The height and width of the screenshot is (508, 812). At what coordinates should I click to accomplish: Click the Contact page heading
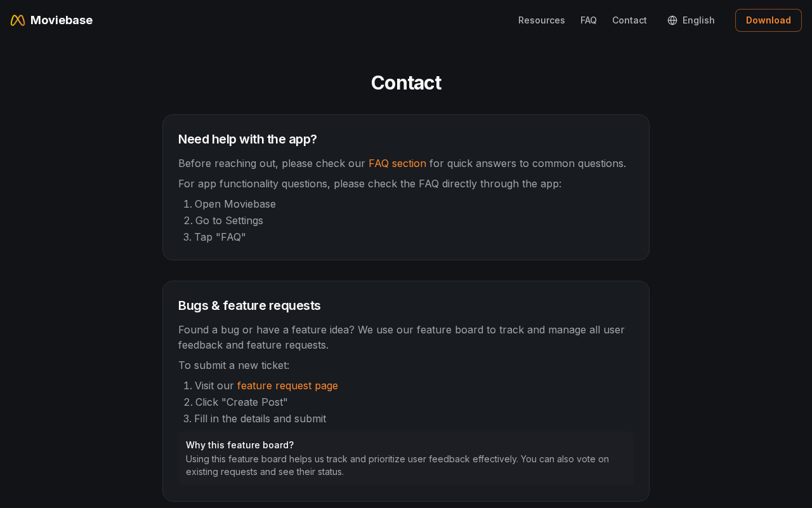[406, 83]
